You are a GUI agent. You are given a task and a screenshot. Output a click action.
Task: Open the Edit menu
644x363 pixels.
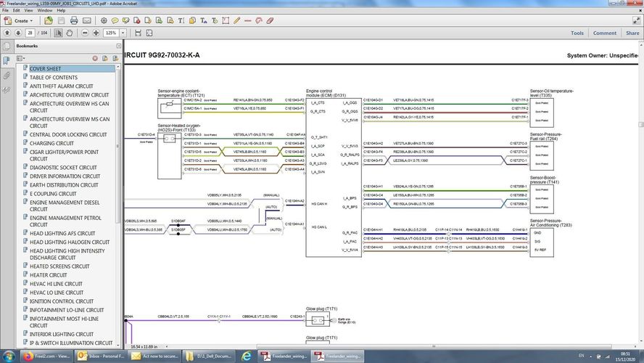coord(17,10)
